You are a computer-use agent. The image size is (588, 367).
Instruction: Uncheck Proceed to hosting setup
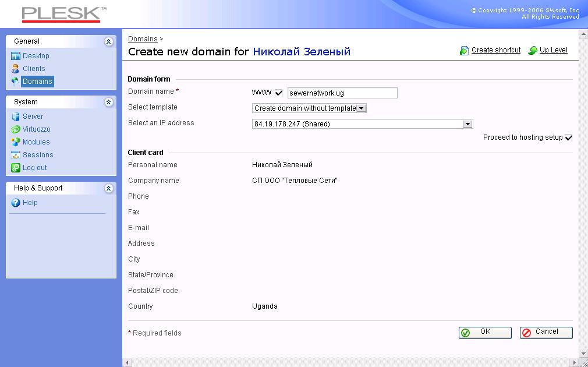(x=569, y=138)
